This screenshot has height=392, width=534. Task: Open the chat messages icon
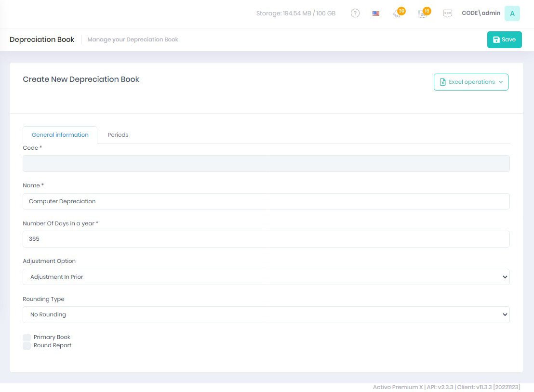point(448,13)
